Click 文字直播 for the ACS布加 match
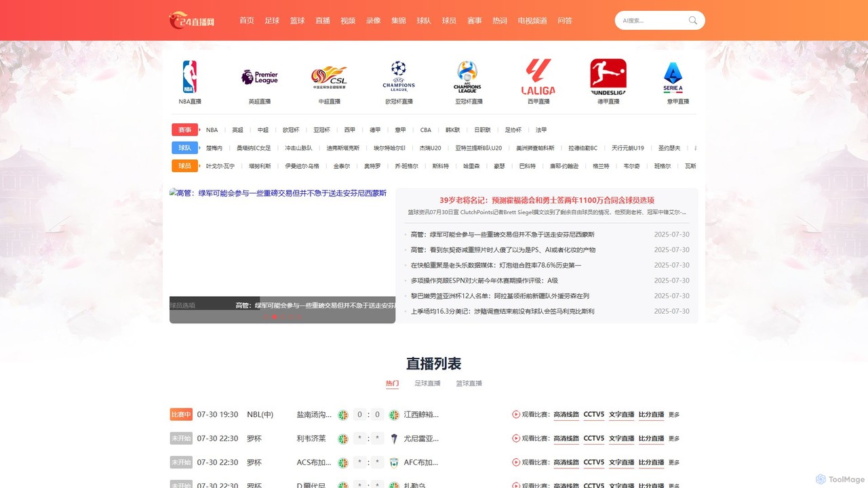Viewport: 868px width, 488px height. [x=621, y=462]
